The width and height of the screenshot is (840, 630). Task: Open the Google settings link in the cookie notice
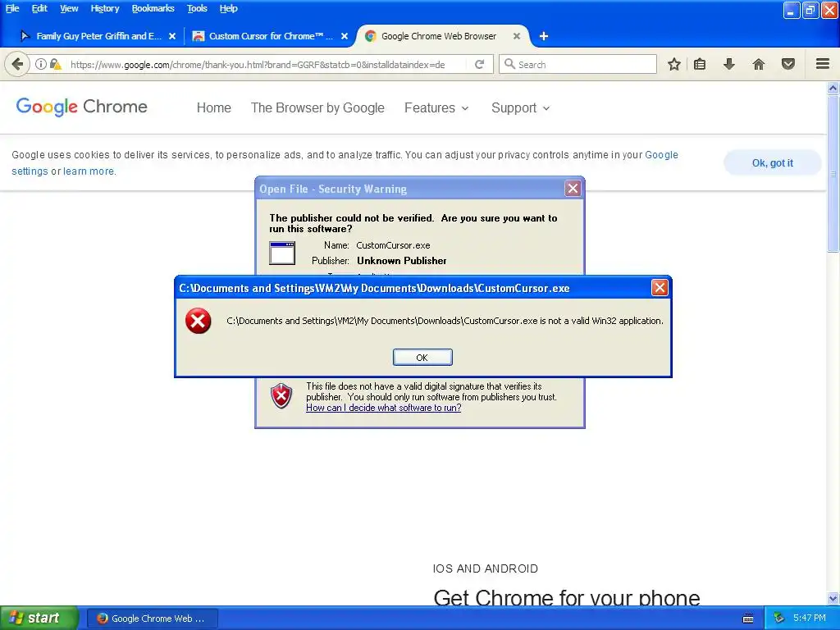tap(661, 155)
